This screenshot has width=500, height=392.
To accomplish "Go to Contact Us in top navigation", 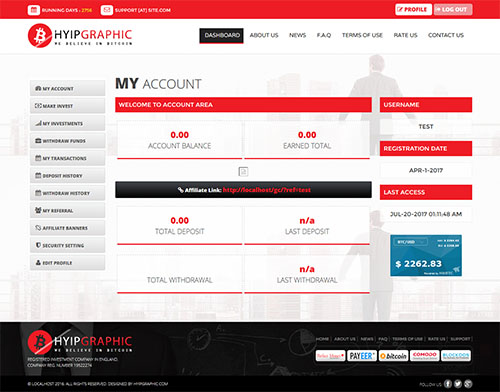I will tap(446, 35).
